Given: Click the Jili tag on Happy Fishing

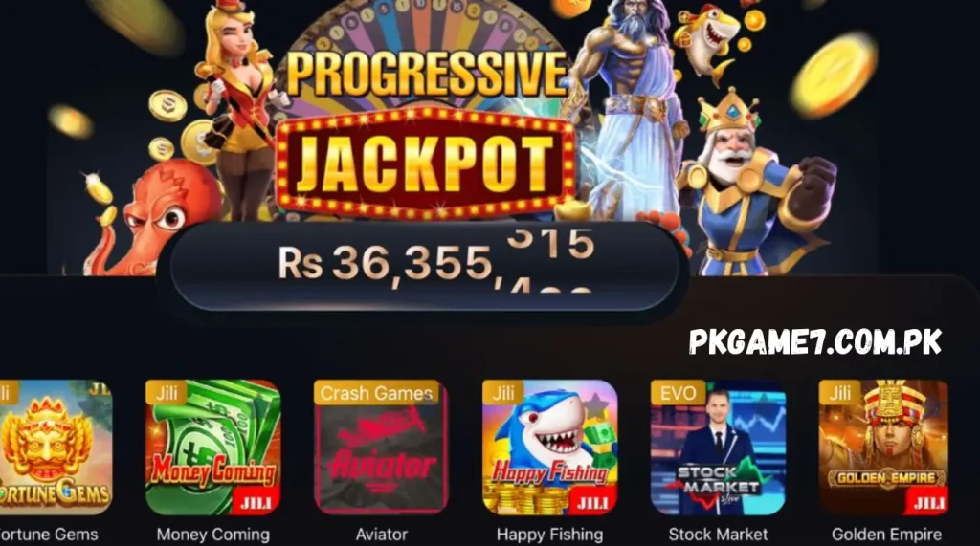Looking at the screenshot, I should 503,393.
